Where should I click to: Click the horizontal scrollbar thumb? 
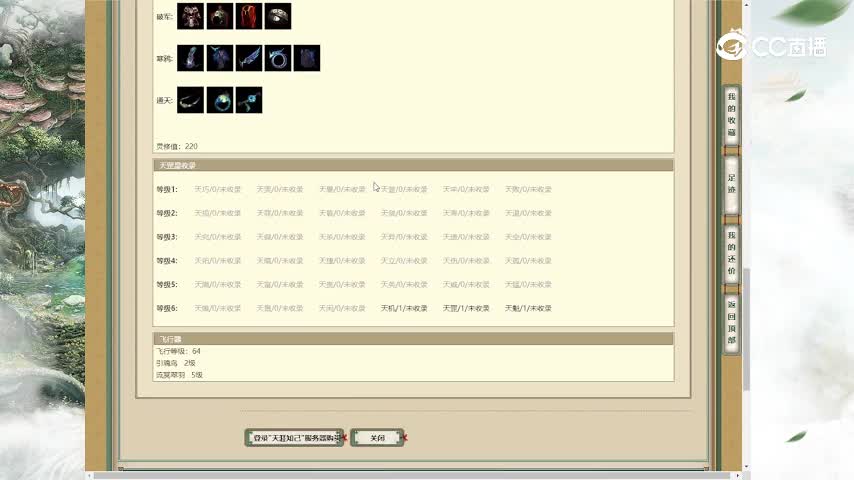412,476
